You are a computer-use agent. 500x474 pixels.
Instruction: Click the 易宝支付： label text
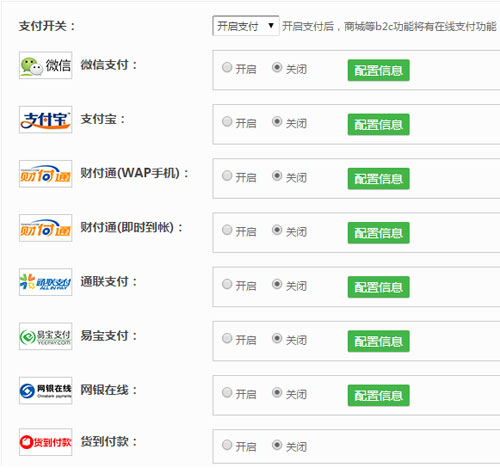tap(109, 336)
